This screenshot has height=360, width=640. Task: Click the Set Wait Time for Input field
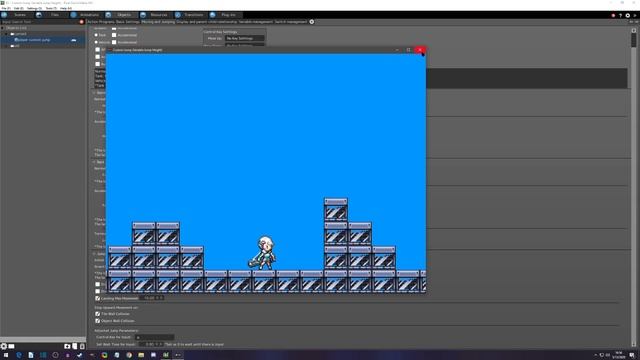click(151, 344)
